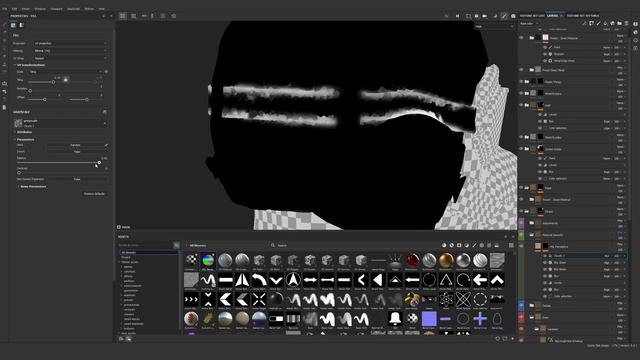Select the Clouds 2 layer effect row
The height and width of the screenshot is (360, 640).
pyautogui.click(x=584, y=256)
